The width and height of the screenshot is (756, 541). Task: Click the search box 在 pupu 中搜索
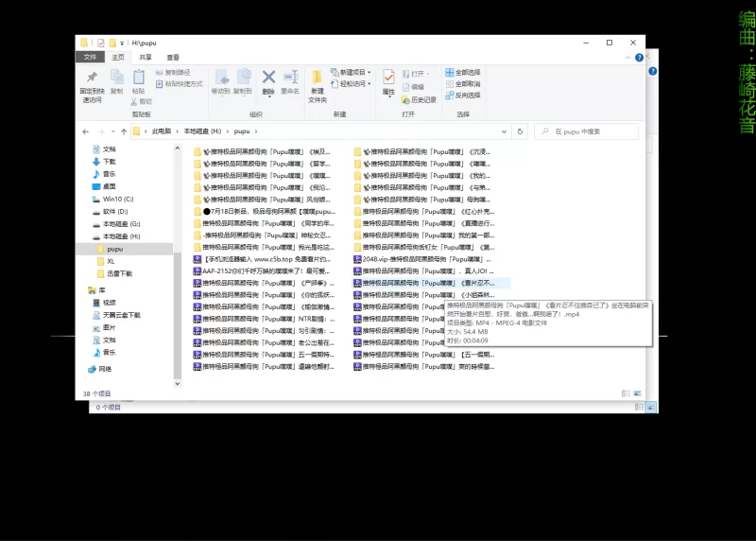(x=586, y=131)
